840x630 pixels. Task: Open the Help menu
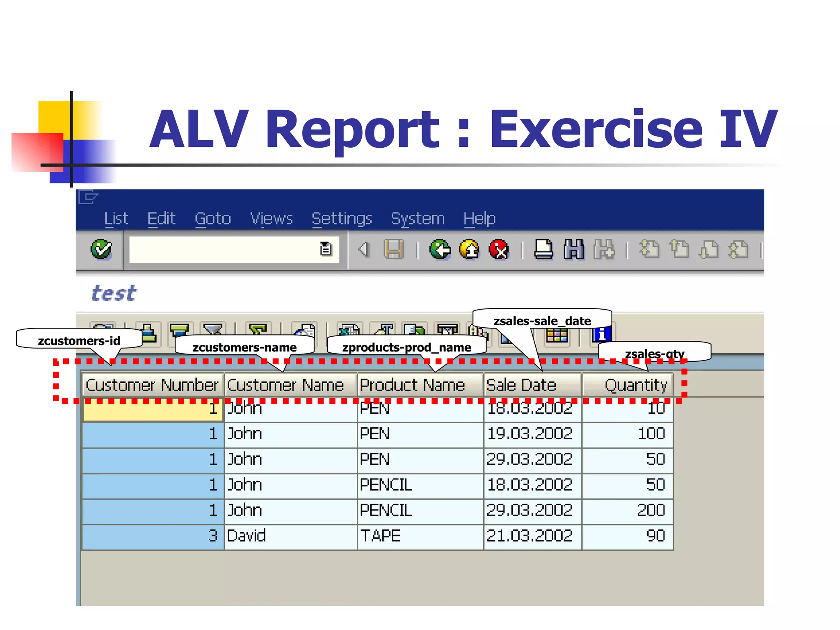(479, 219)
